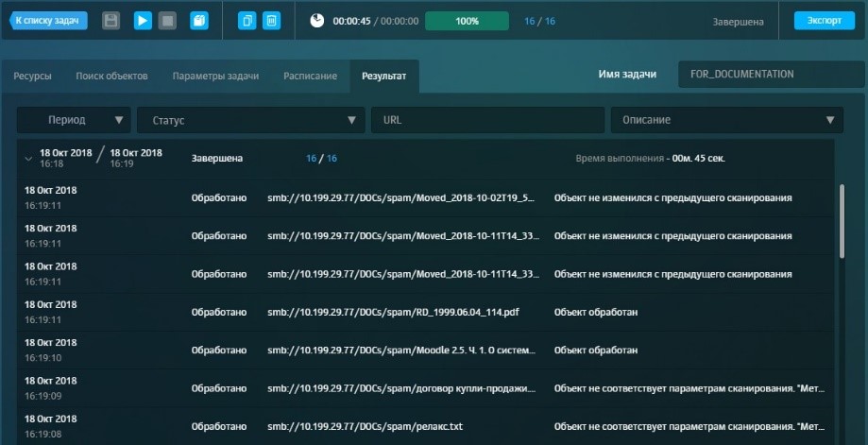868x445 pixels.
Task: Click the save task icon
Action: (x=111, y=21)
